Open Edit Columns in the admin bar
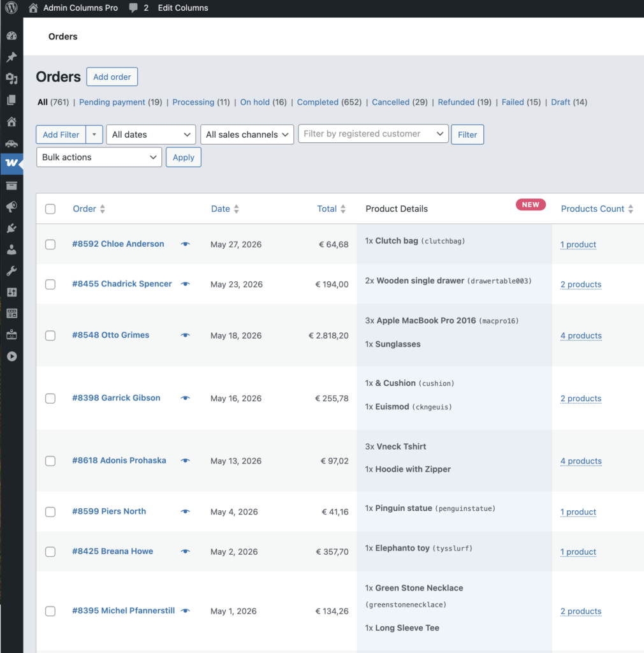Image resolution: width=644 pixels, height=653 pixels. click(183, 8)
